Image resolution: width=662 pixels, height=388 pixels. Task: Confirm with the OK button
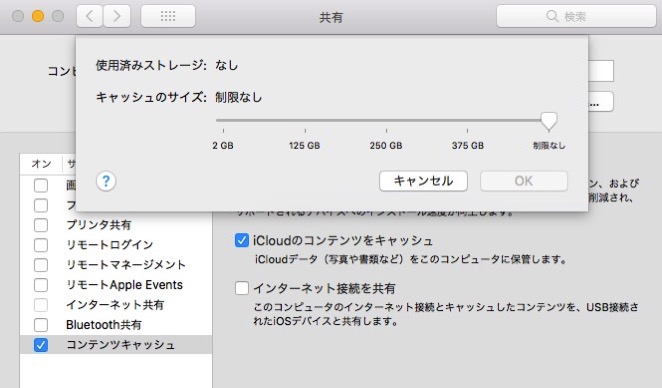coord(524,181)
